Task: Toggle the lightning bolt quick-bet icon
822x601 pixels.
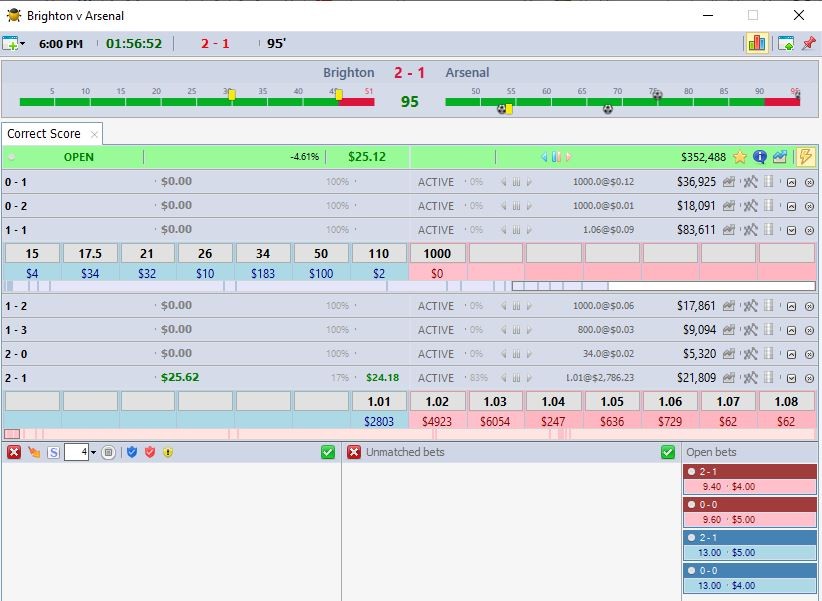Action: [x=806, y=157]
